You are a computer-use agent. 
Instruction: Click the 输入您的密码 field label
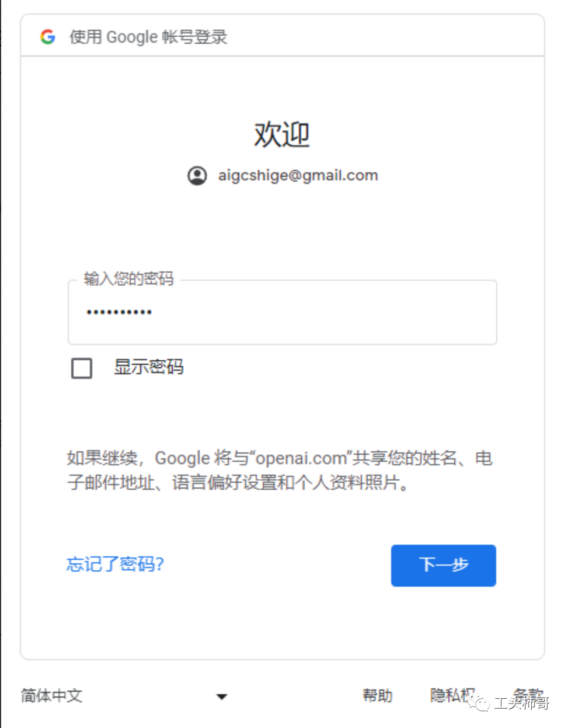129,278
